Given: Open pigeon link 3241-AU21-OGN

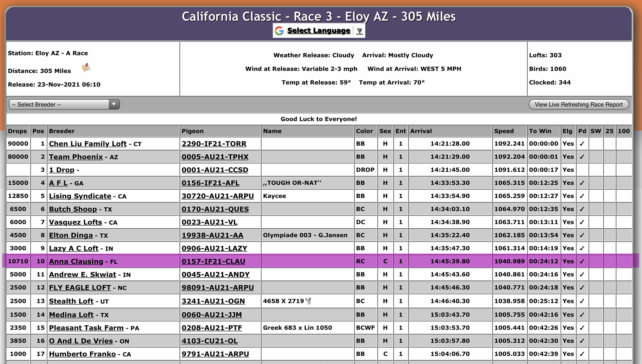Looking at the screenshot, I should [x=213, y=301].
